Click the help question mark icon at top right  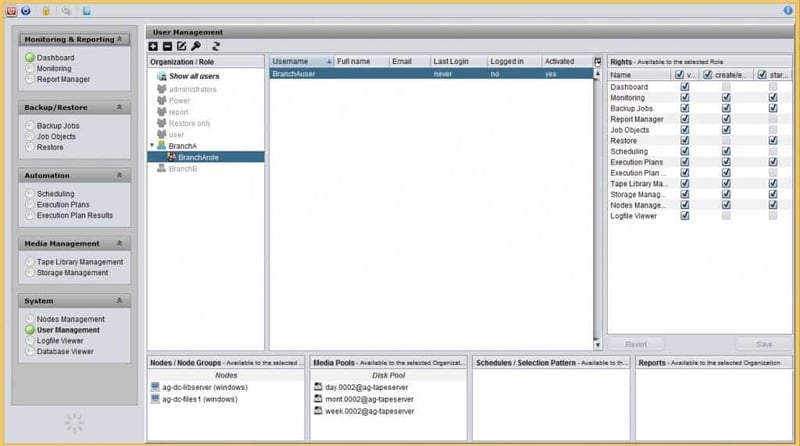(x=788, y=10)
